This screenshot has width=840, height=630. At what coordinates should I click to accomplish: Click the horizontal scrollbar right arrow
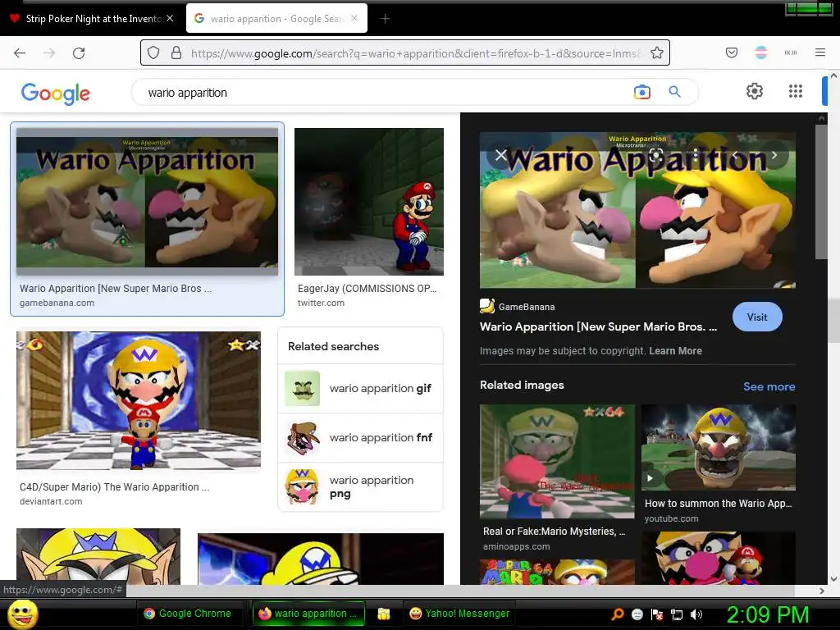click(822, 591)
